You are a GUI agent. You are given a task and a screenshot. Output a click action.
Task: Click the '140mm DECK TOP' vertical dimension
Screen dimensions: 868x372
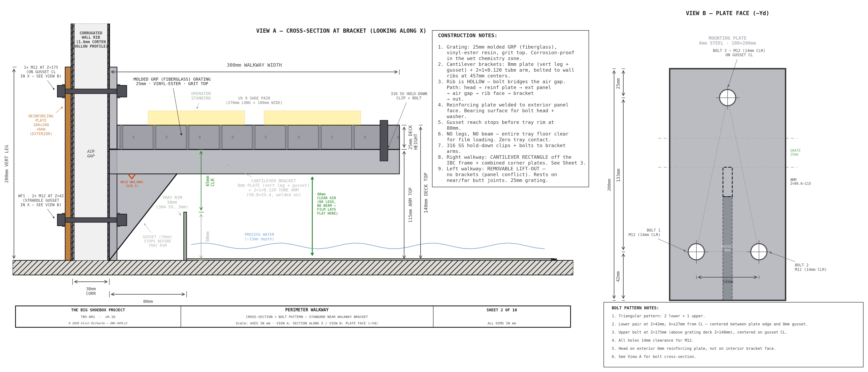point(426,193)
